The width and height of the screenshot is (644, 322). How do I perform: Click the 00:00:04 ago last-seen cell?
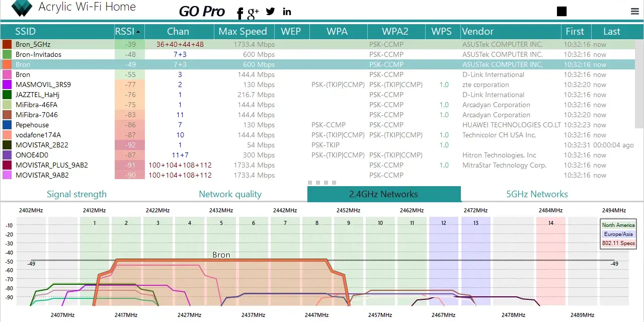tap(613, 145)
